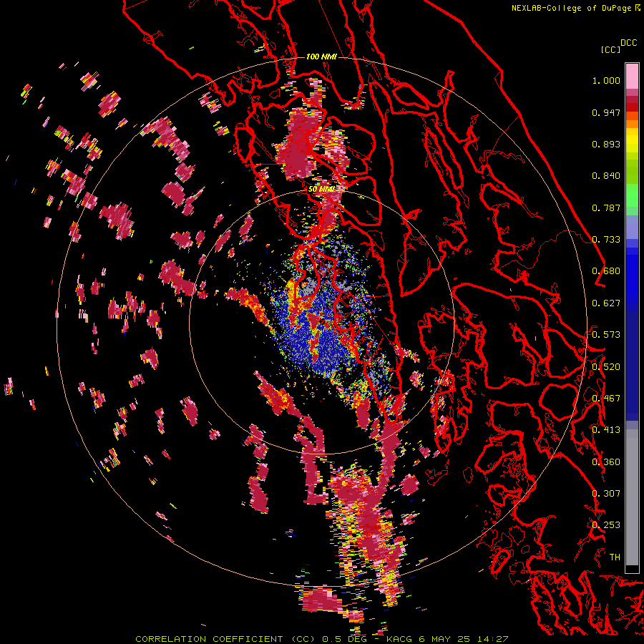Click the 0.627 scale value
This screenshot has height=644, width=644.
click(606, 303)
